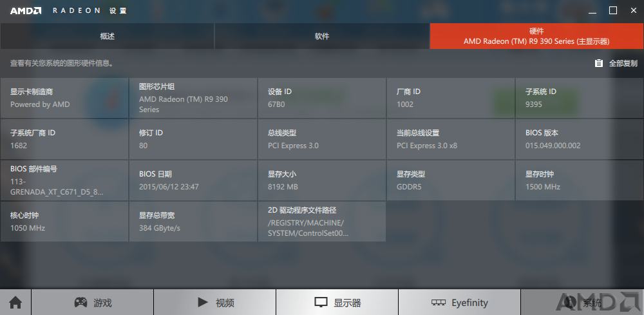Select the 图形芯片组 tile
The height and width of the screenshot is (315, 644).
tap(193, 98)
